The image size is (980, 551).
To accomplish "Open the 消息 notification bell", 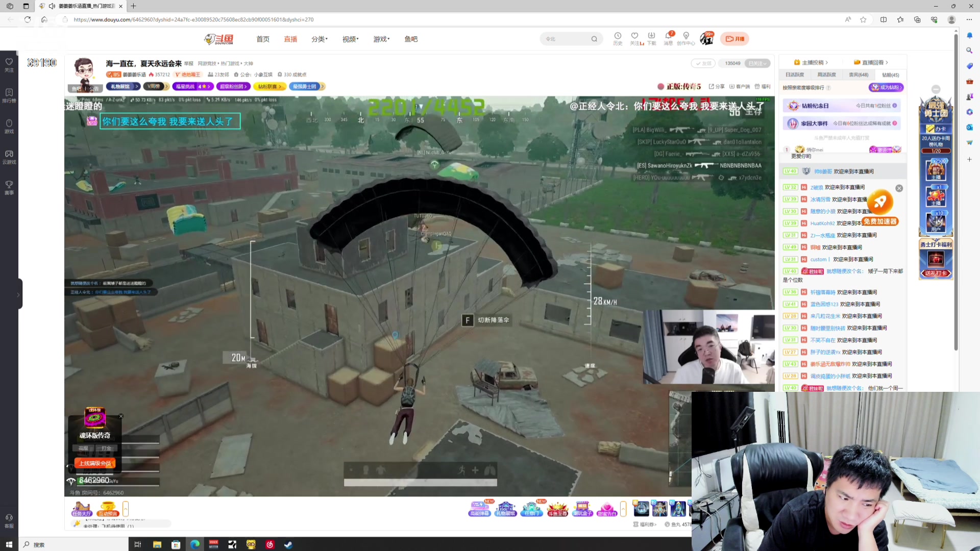I will coord(669,39).
